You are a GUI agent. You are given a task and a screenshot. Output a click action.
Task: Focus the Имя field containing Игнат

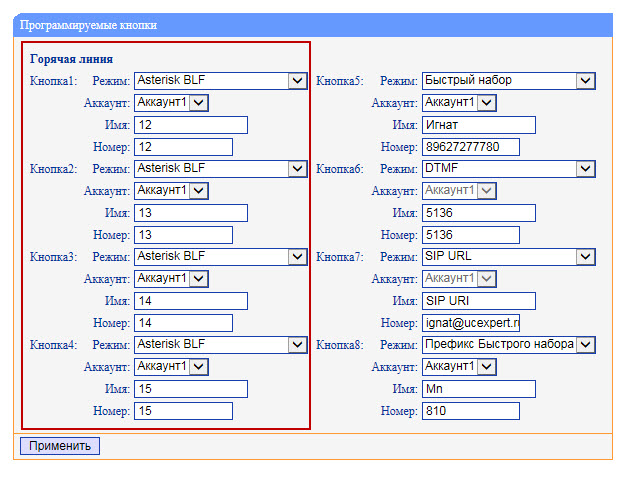tap(478, 125)
